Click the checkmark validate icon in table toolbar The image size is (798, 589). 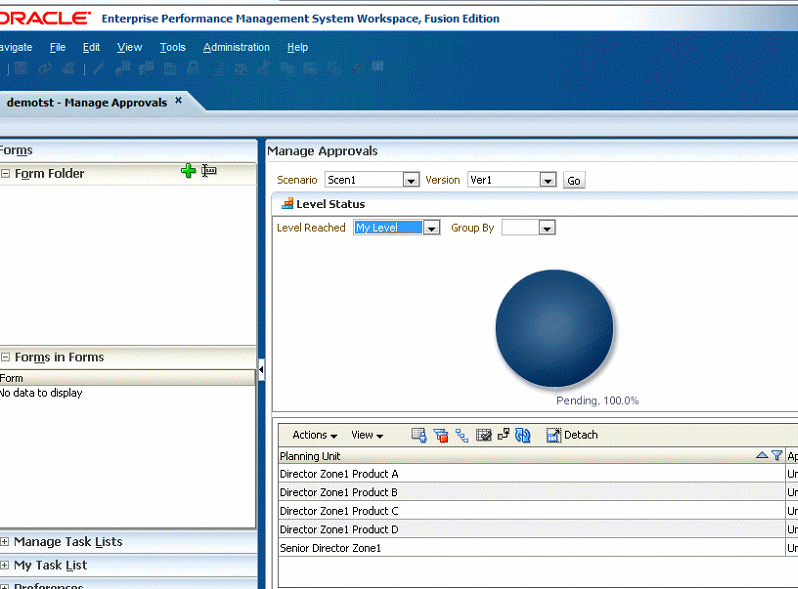[483, 435]
